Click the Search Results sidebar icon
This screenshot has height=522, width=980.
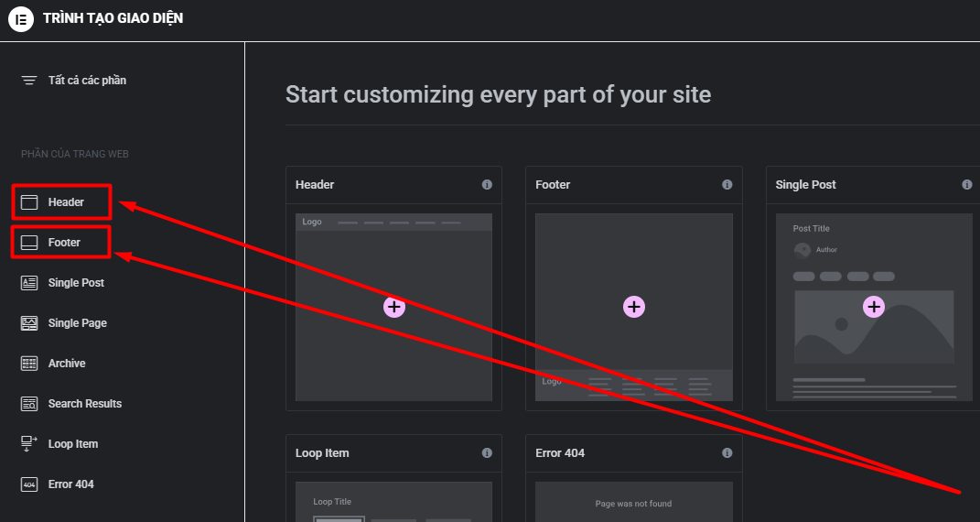click(29, 404)
